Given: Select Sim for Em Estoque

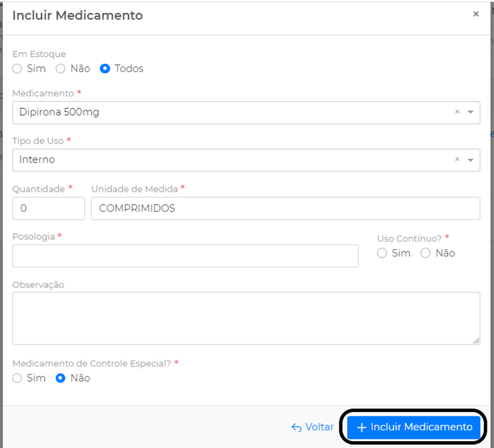Looking at the screenshot, I should 18,69.
